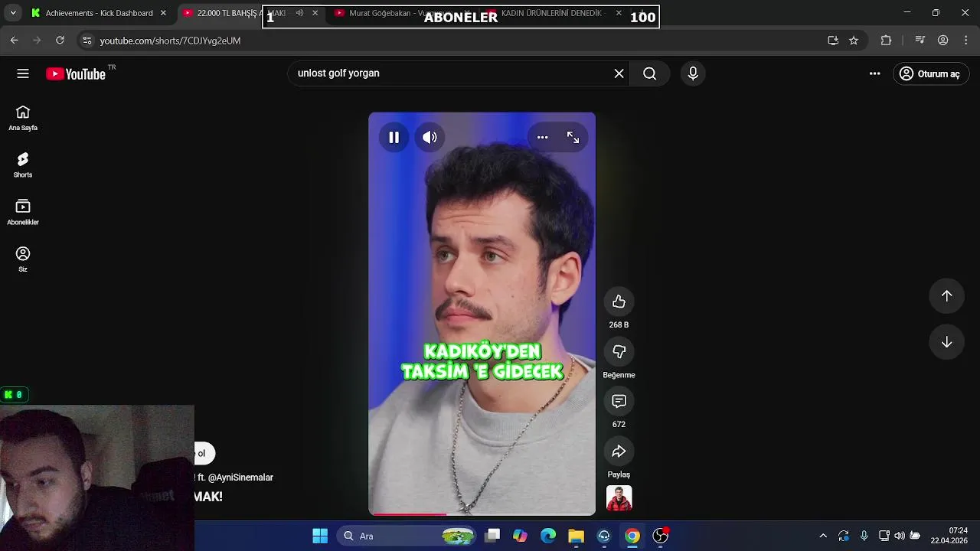Expand the Short to fullscreen

click(573, 138)
